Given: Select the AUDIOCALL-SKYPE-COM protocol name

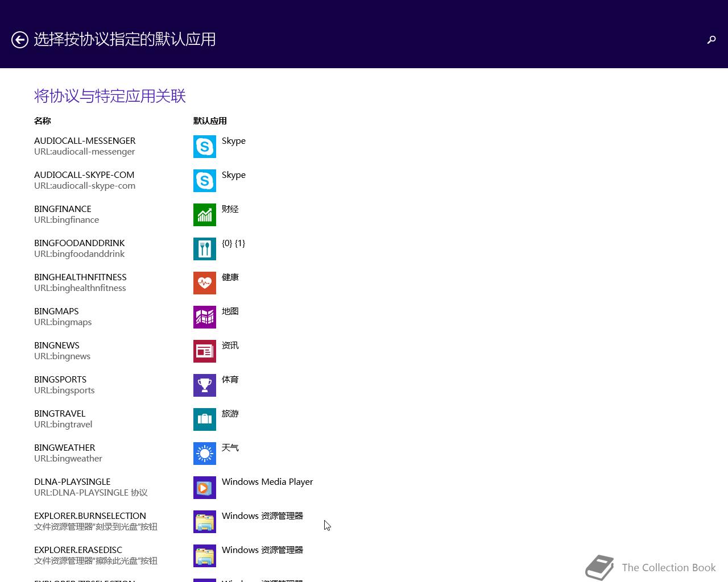Looking at the screenshot, I should pos(84,175).
